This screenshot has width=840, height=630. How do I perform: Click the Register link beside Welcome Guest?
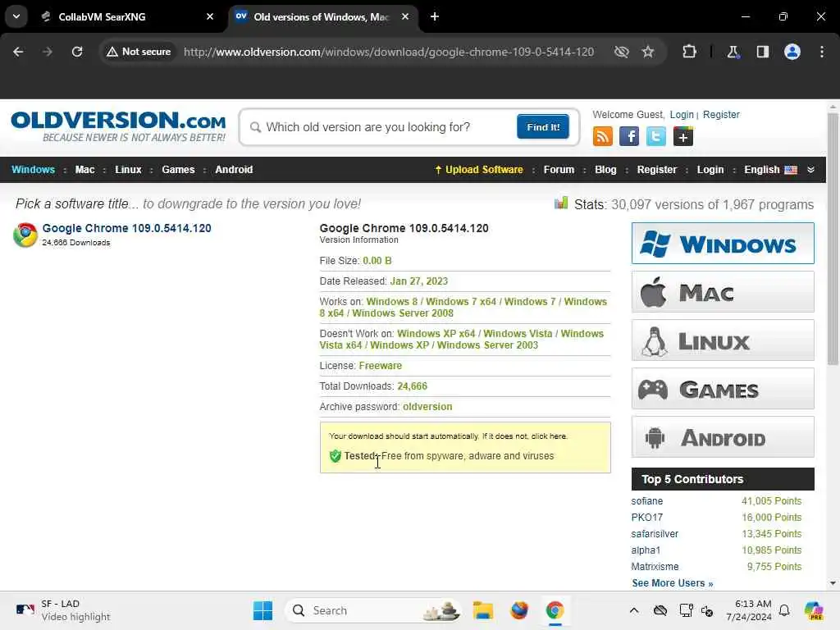click(x=721, y=115)
